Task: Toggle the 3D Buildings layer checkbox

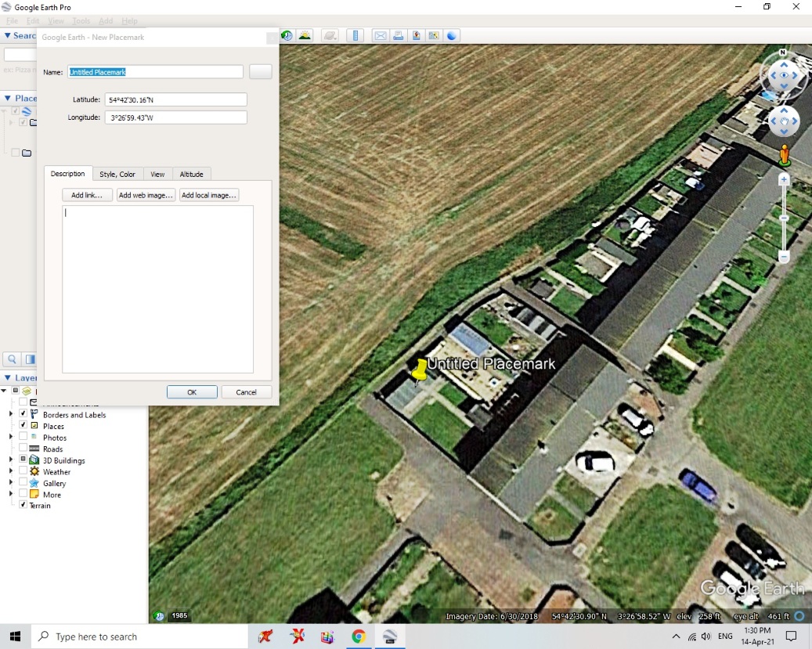Action: click(x=23, y=459)
